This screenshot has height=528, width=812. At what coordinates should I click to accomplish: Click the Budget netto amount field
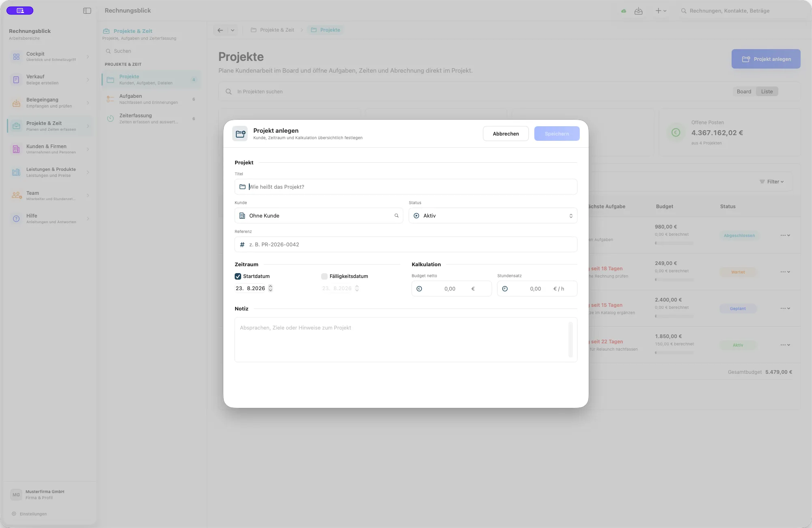pos(451,289)
